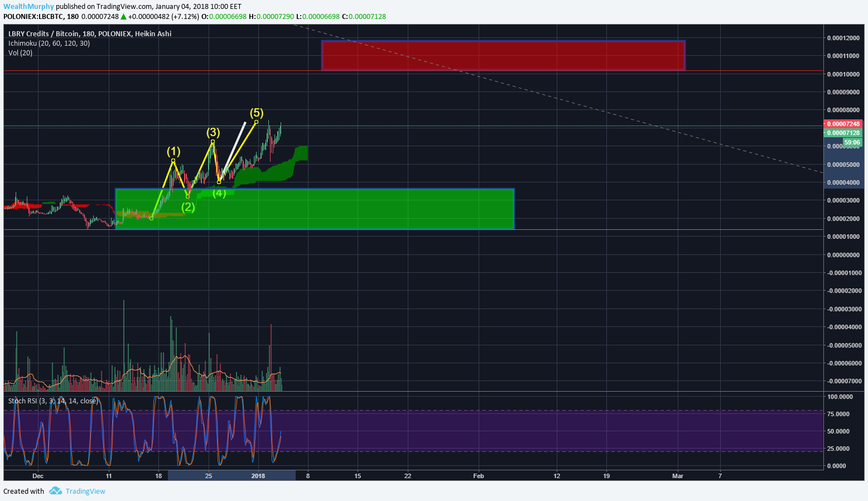This screenshot has height=501, width=868.
Task: Click the yellow (1) wave label
Action: 173,152
